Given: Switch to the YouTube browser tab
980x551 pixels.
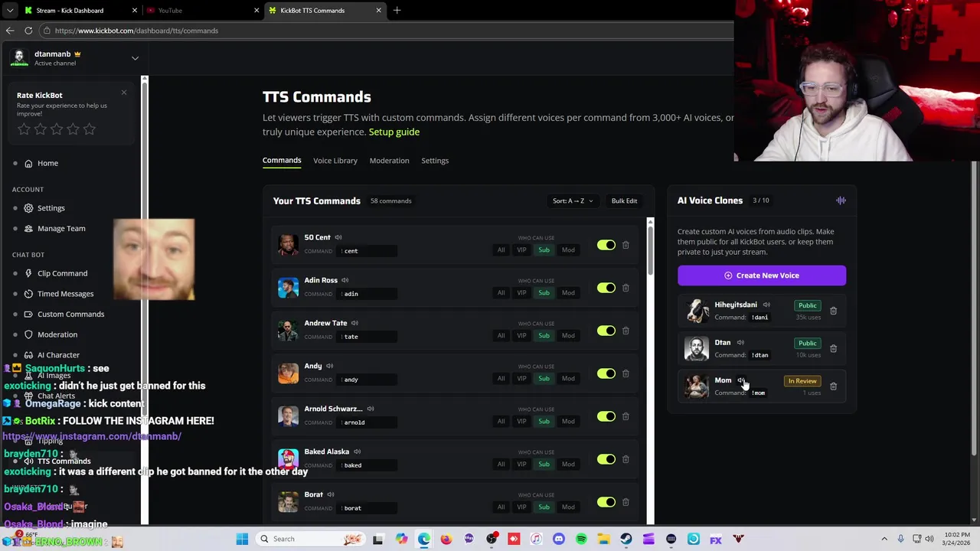Looking at the screenshot, I should coord(203,10).
